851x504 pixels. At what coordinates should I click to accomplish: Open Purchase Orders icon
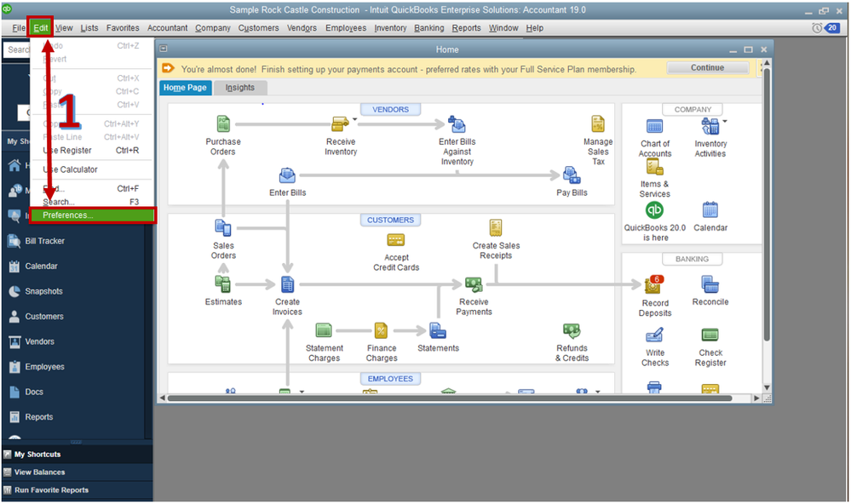click(223, 124)
